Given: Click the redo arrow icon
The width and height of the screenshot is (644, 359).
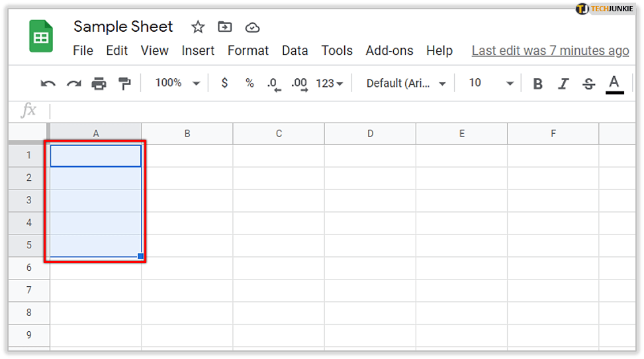Looking at the screenshot, I should tap(73, 83).
